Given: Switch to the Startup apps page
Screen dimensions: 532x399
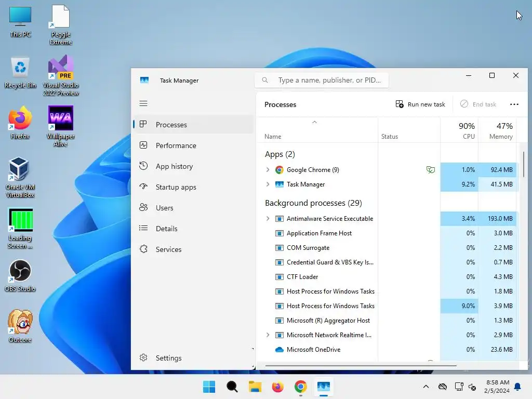Looking at the screenshot, I should click(x=194, y=187).
